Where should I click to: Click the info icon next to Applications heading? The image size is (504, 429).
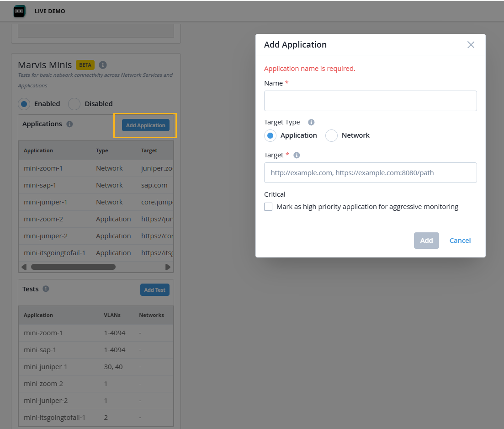69,124
